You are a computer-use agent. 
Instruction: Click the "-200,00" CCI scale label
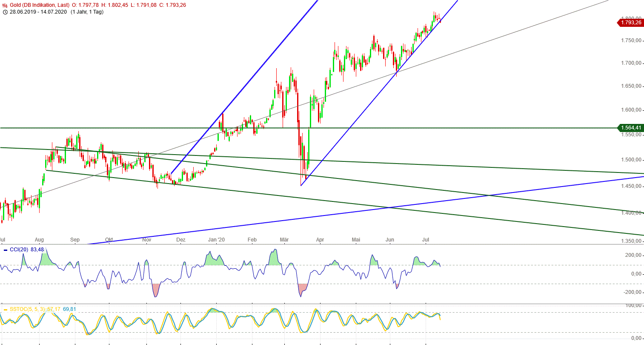point(632,292)
